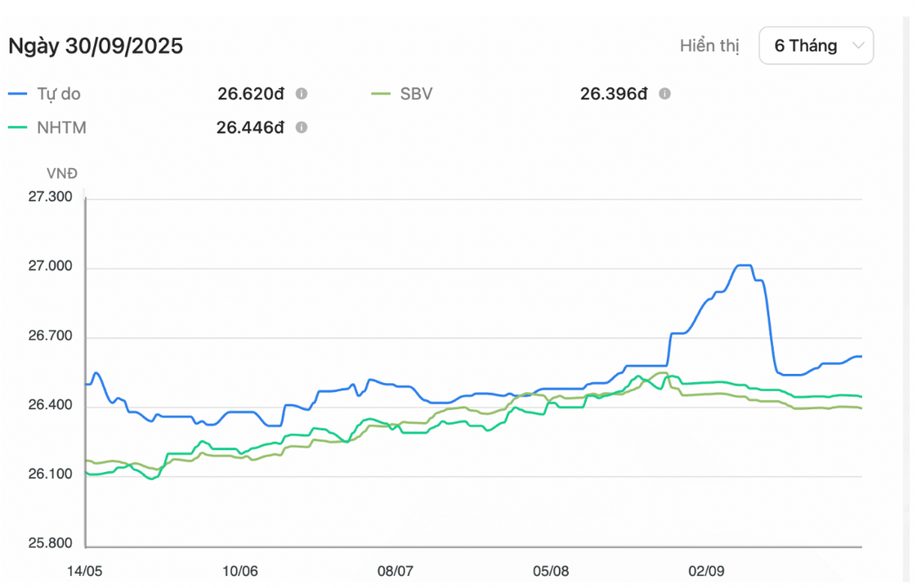Expand the chevron arrow in period selector
Screen dimensions: 917x588
857,46
